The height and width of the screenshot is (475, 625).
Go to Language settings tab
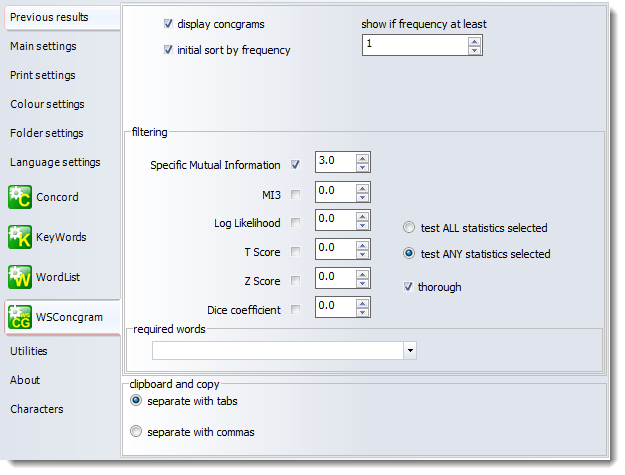coord(55,162)
